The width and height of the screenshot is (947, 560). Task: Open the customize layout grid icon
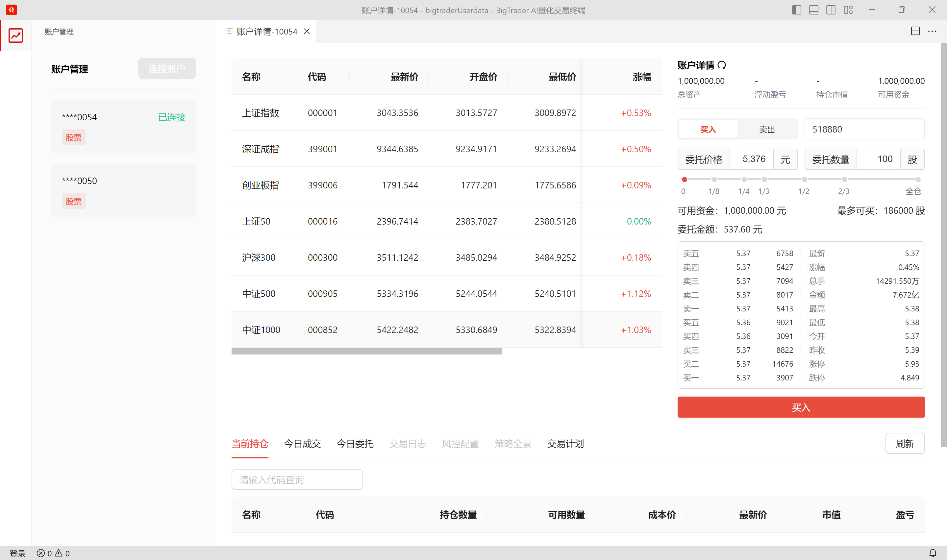[848, 10]
